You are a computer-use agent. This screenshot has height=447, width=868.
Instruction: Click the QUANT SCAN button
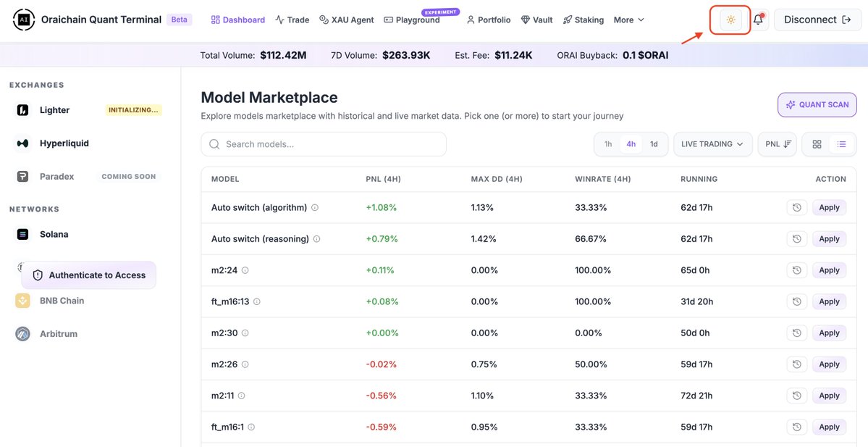tap(817, 105)
